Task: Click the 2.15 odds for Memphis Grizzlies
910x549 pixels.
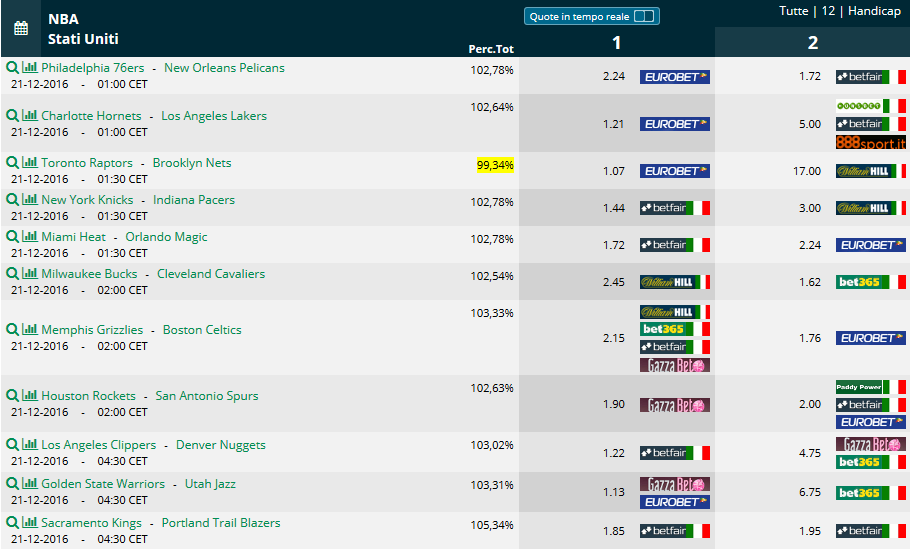Action: pyautogui.click(x=614, y=338)
